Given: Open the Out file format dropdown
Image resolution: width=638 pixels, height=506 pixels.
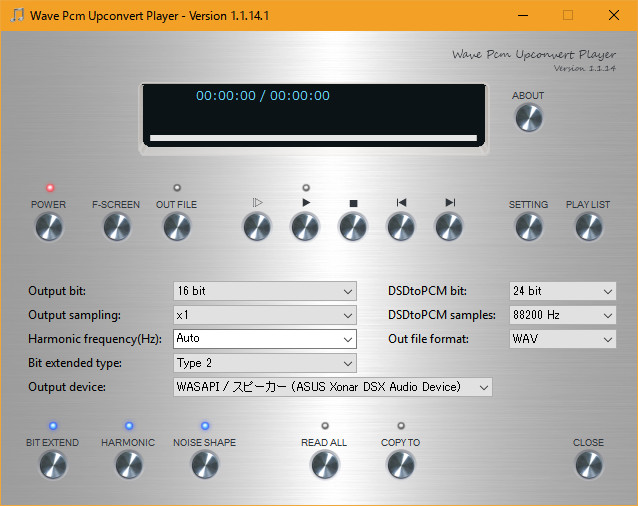Looking at the screenshot, I should [x=562, y=339].
